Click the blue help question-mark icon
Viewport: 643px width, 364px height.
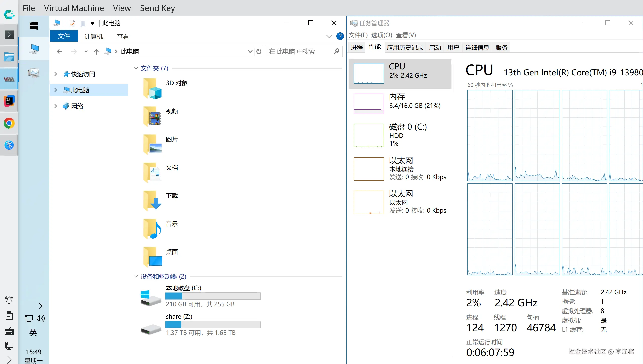point(340,36)
